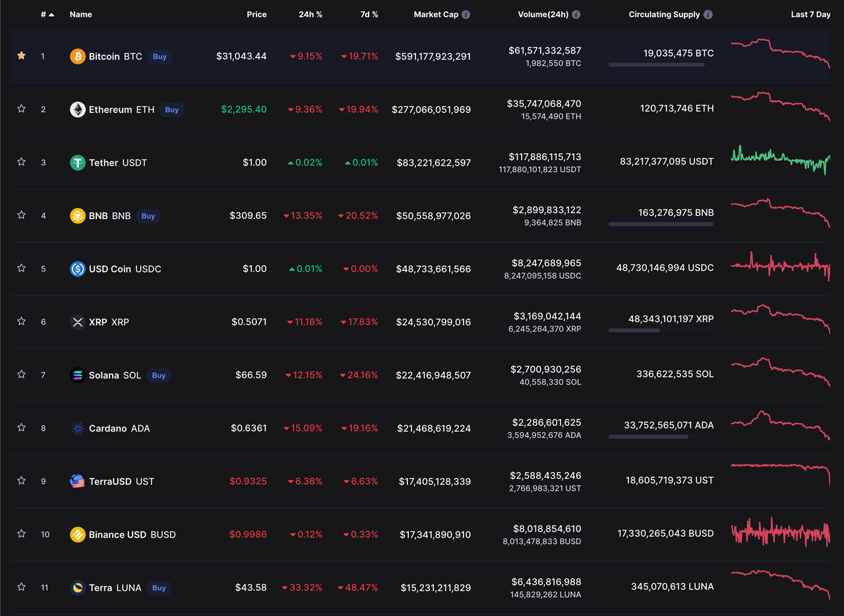Click XRP circulating supply progress bar
844x616 pixels.
tap(661, 330)
